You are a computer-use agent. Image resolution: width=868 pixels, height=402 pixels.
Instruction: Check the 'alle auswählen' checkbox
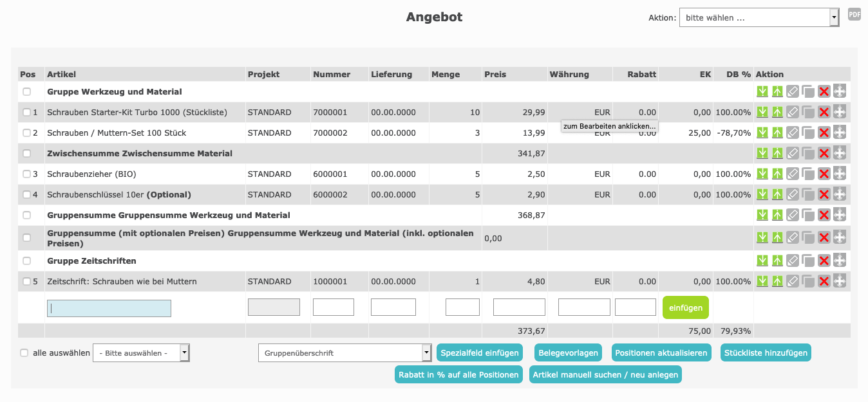pos(24,353)
